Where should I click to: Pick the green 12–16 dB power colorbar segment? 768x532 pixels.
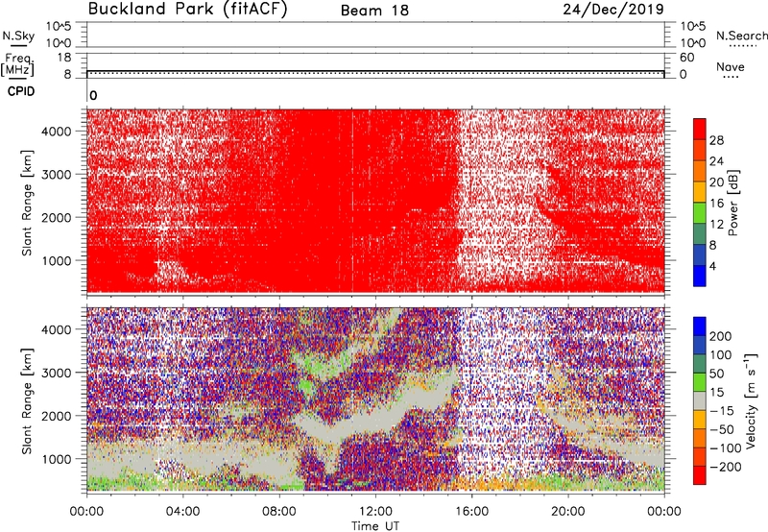coord(700,213)
